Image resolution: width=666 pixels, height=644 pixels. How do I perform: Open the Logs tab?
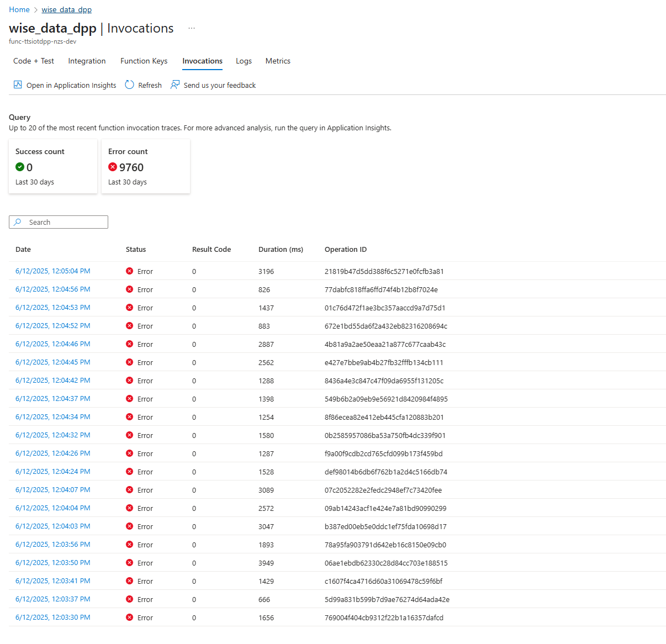(x=244, y=61)
